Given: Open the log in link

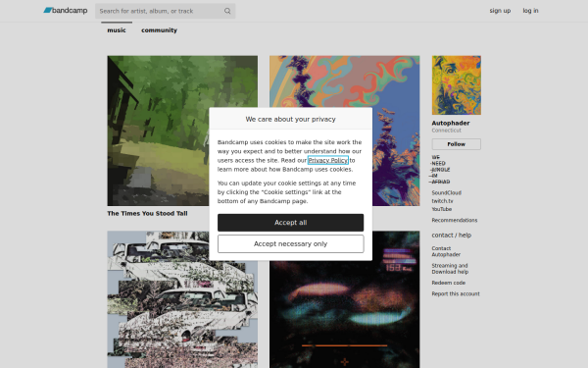Looking at the screenshot, I should click(x=530, y=11).
